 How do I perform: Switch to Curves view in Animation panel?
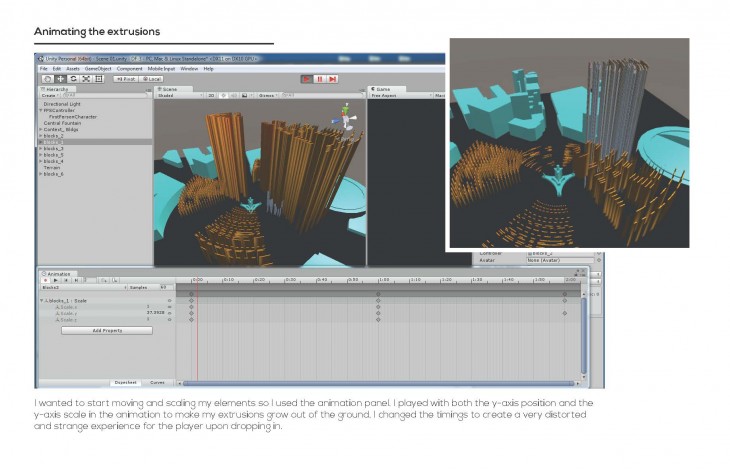pos(157,382)
